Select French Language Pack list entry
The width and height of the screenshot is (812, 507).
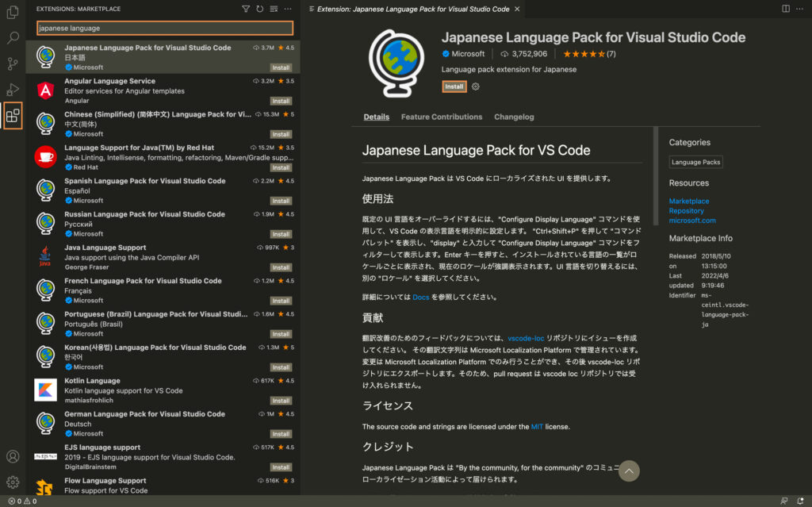pos(163,290)
